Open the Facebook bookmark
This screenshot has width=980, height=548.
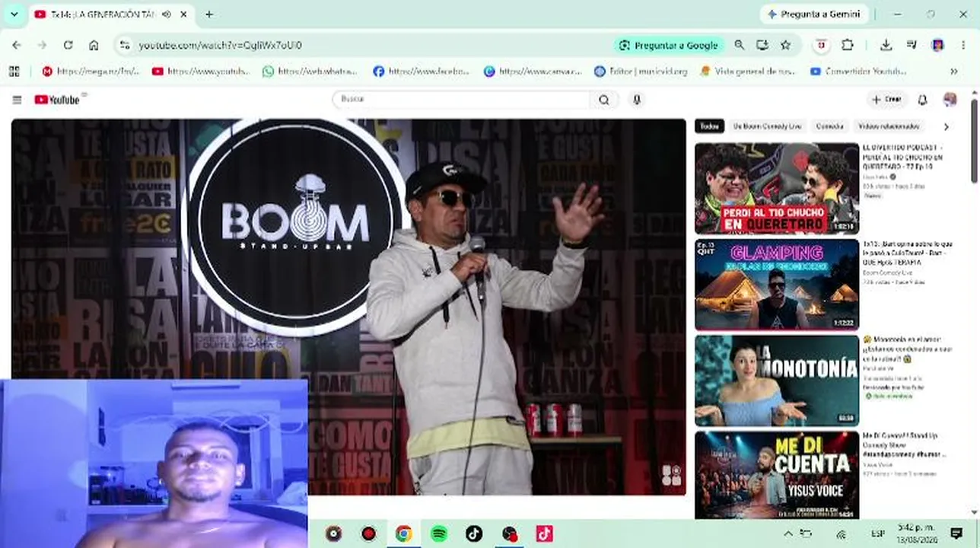click(x=421, y=72)
